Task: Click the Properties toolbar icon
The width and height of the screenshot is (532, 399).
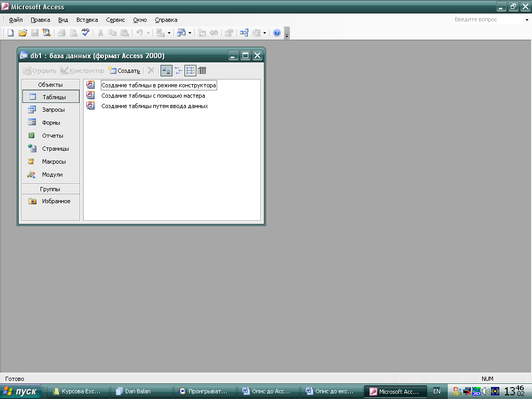Action: 229,33
